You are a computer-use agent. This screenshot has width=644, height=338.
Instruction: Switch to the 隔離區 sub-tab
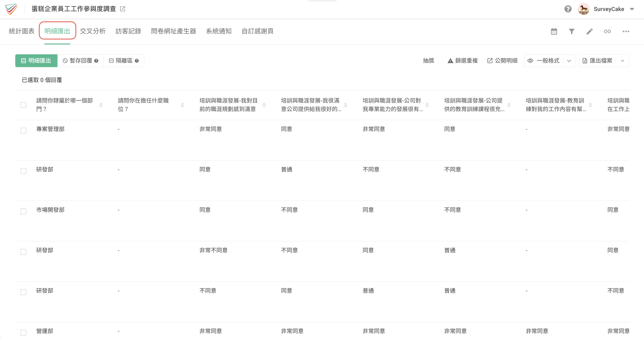(123, 61)
